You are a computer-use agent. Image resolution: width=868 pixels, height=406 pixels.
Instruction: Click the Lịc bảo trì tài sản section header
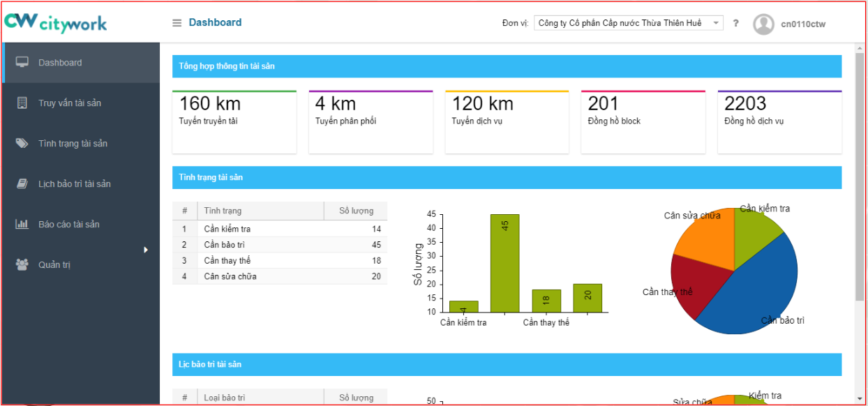tap(507, 364)
